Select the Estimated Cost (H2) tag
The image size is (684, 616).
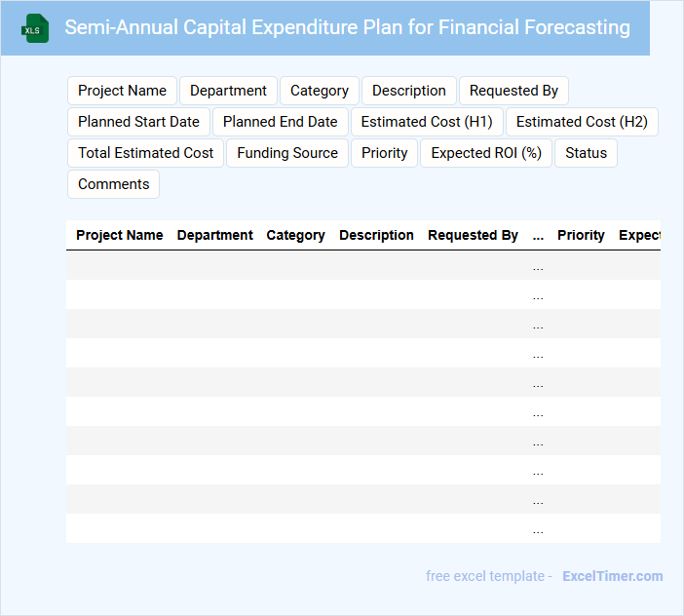pos(582,122)
